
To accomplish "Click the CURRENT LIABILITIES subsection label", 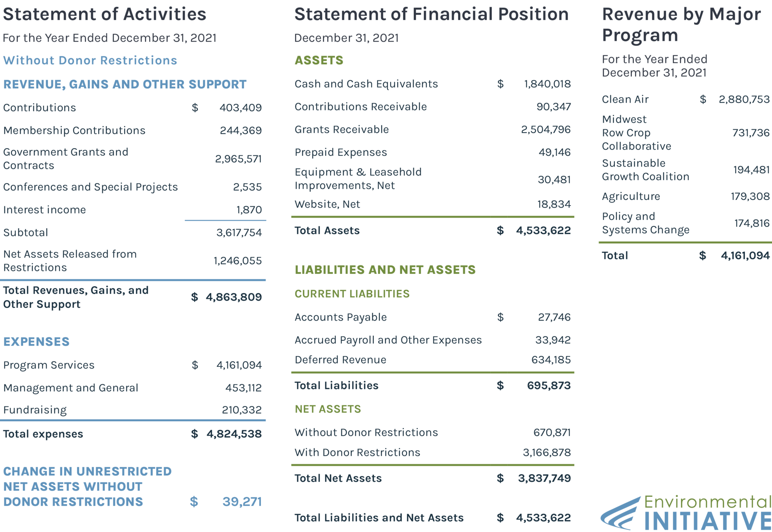I will coord(352,294).
